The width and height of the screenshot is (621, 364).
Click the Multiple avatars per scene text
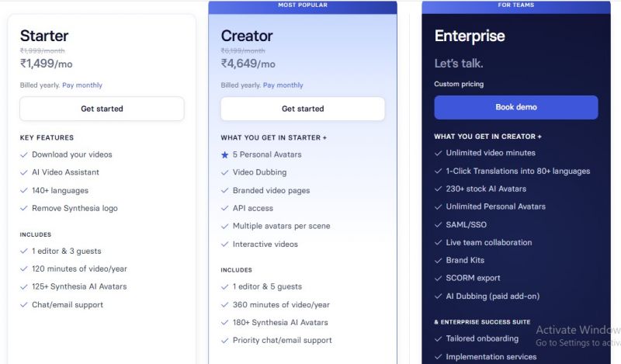282,226
